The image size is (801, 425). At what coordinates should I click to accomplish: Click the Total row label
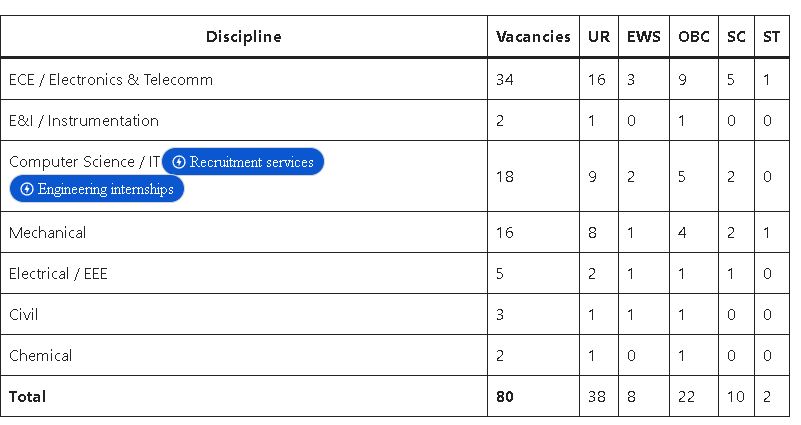tap(28, 396)
